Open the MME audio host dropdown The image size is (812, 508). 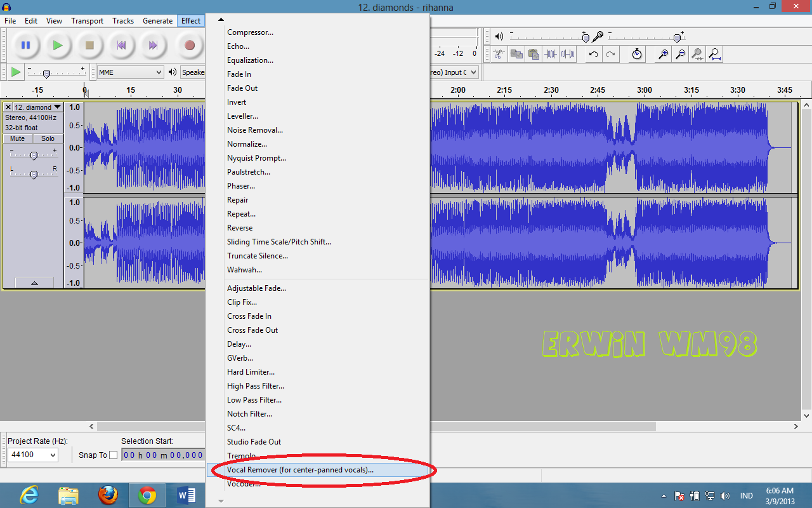(131, 72)
